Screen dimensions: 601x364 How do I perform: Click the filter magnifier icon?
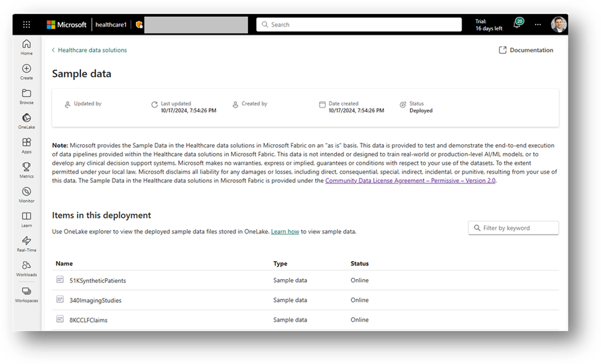pyautogui.click(x=477, y=228)
